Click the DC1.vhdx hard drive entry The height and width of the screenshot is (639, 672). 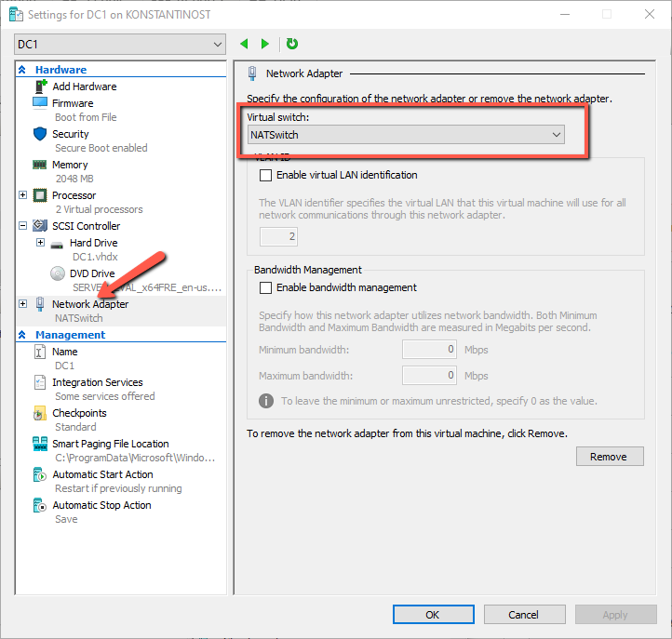click(95, 257)
